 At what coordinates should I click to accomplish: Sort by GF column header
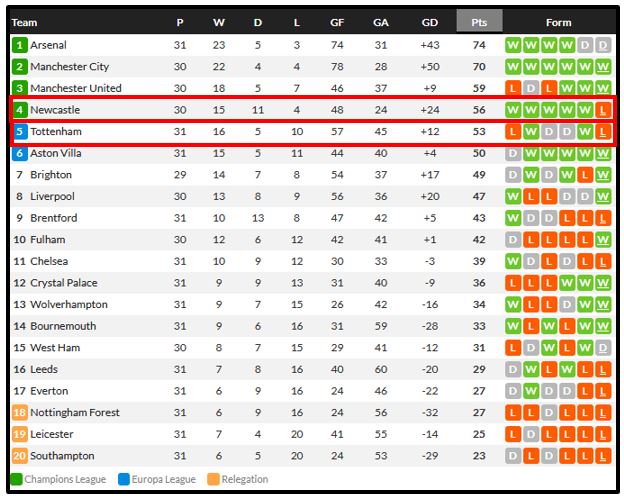pos(337,23)
